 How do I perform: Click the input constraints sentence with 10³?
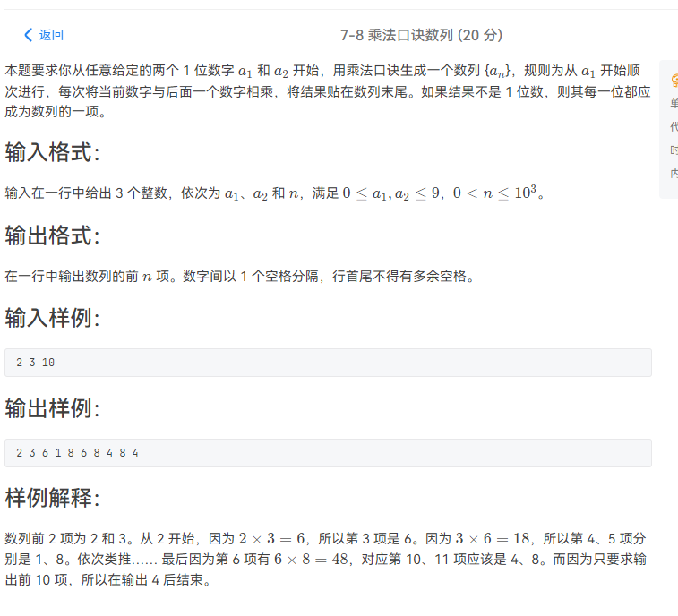click(275, 192)
